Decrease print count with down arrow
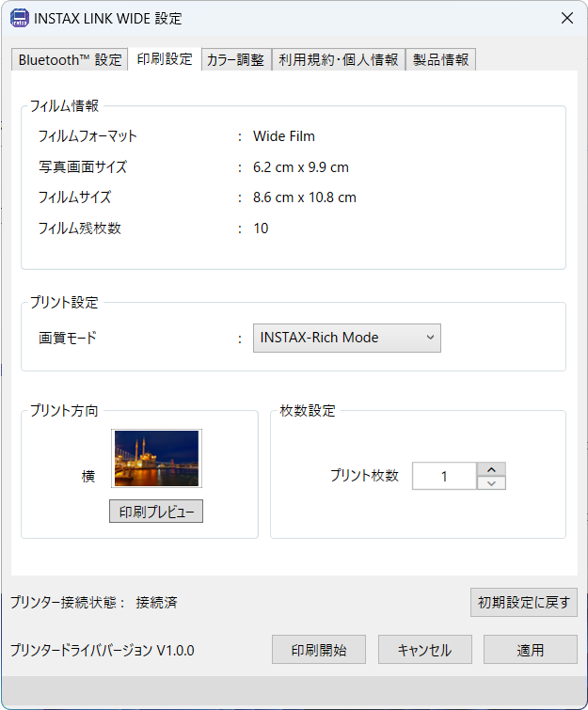 click(x=491, y=483)
